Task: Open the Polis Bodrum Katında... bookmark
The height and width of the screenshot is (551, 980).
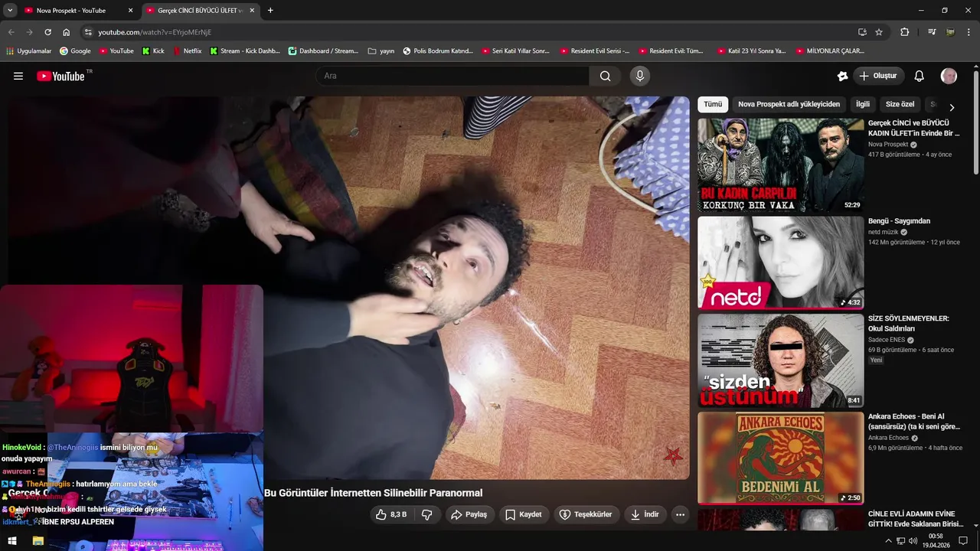Action: (438, 51)
